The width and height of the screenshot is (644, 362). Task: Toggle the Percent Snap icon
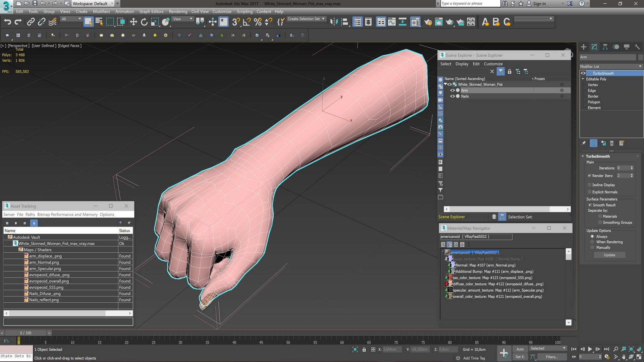point(258,22)
